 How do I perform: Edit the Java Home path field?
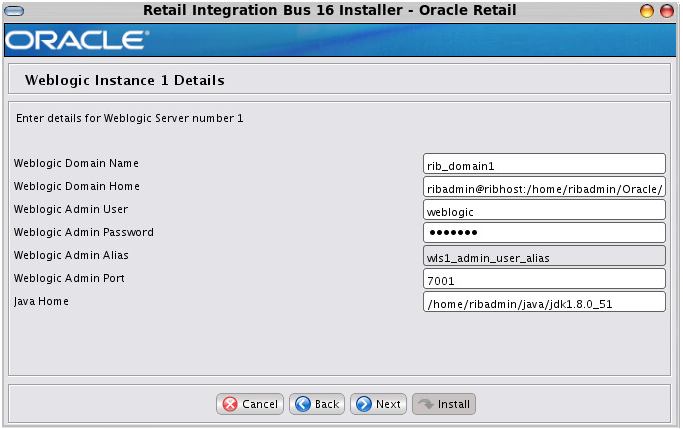pyautogui.click(x=544, y=302)
